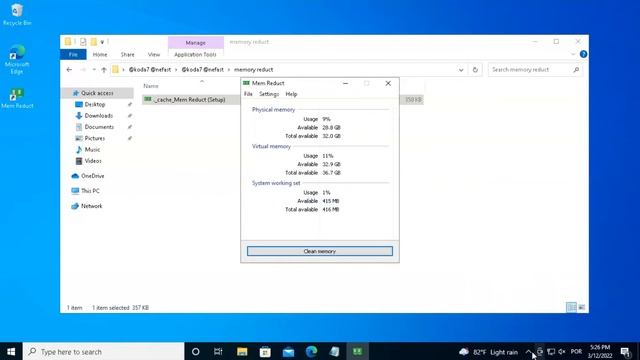Go back in File Explorer
The image size is (640, 360).
(69, 70)
